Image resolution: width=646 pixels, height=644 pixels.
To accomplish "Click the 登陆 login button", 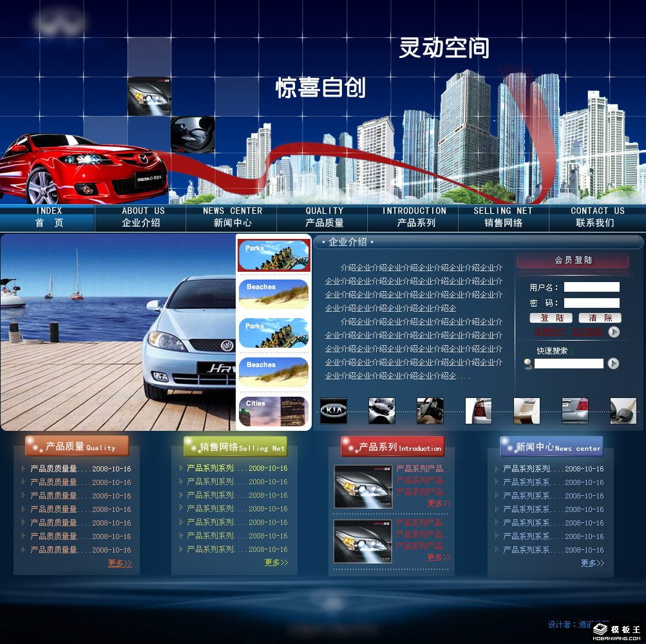I will [551, 317].
